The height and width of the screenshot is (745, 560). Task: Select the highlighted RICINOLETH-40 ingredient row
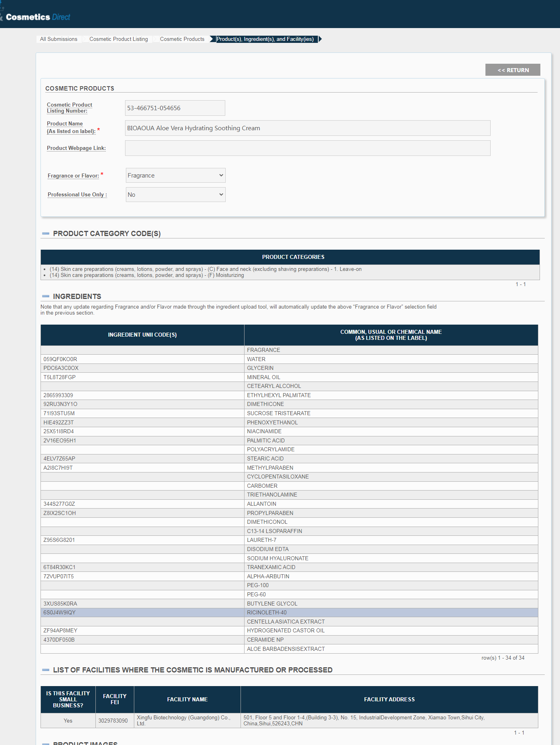[x=289, y=612]
